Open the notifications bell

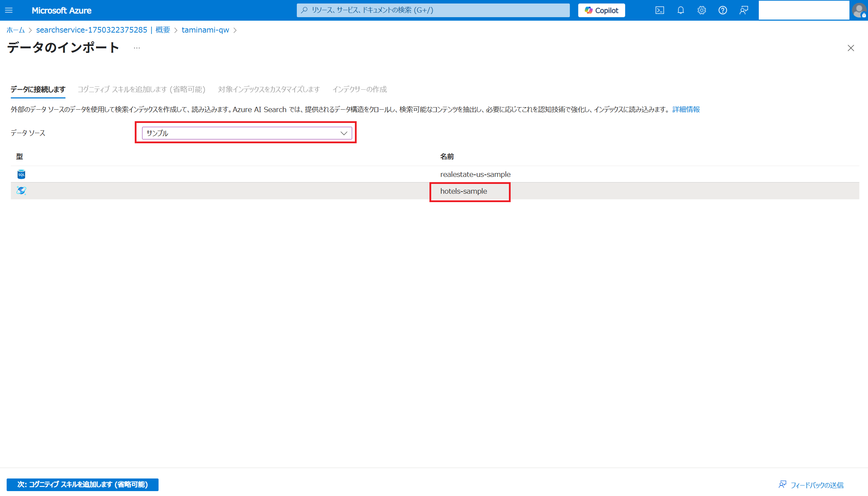click(x=680, y=10)
